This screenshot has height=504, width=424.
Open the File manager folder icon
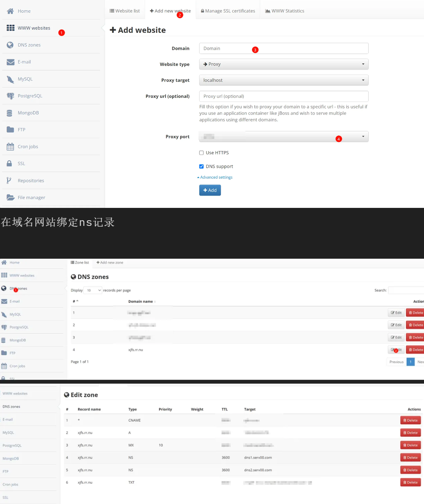coord(11,198)
